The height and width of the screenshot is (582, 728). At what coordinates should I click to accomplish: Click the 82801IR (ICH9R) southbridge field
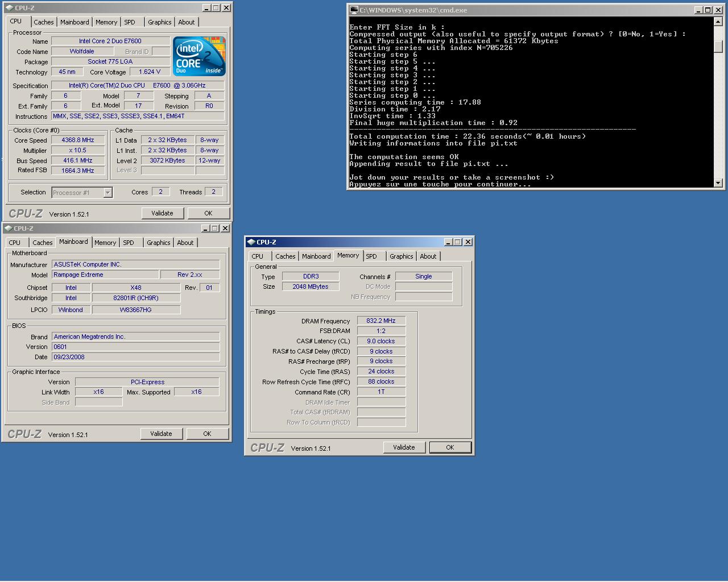(x=135, y=298)
